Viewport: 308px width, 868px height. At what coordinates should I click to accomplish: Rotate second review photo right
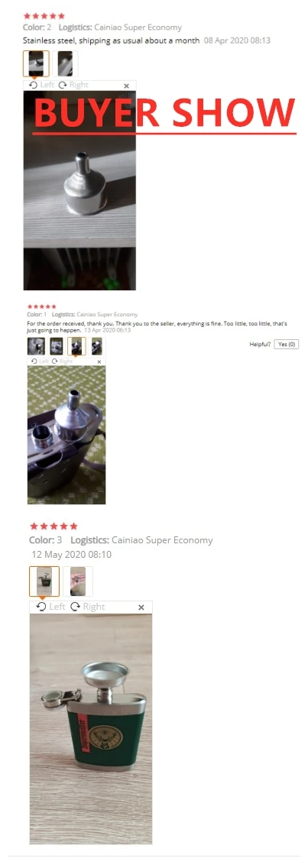[62, 361]
